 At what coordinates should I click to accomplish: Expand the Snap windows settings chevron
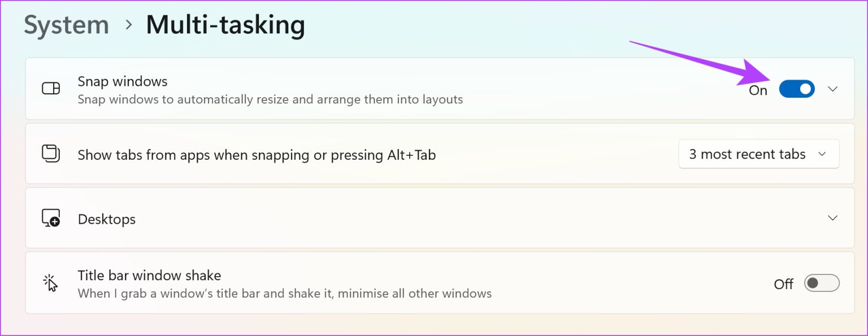(x=833, y=89)
